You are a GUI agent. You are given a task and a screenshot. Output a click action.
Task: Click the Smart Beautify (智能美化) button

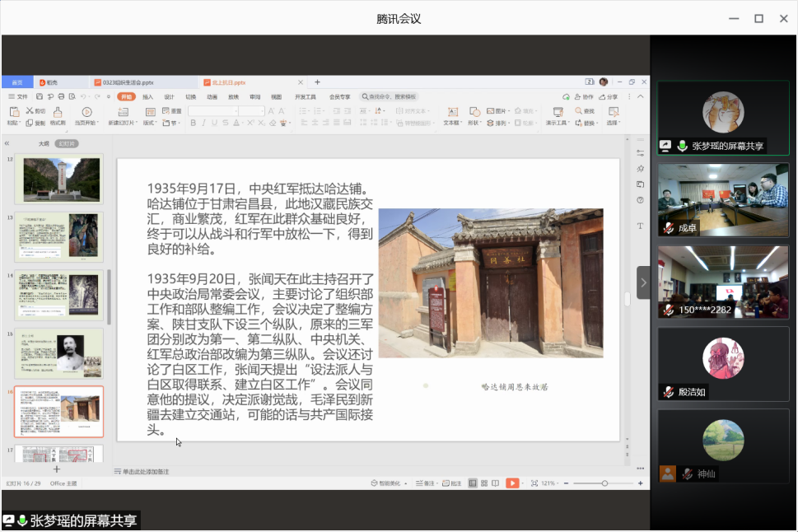point(389,483)
